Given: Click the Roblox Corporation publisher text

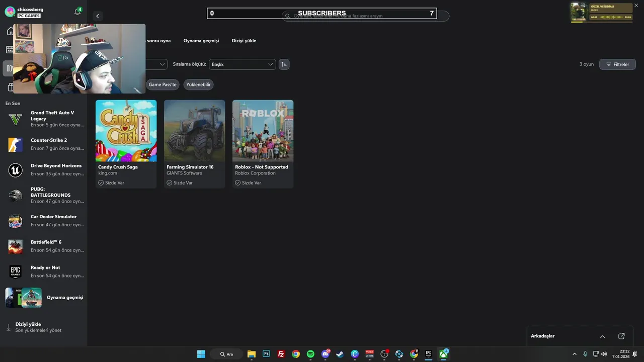Looking at the screenshot, I should (x=255, y=173).
